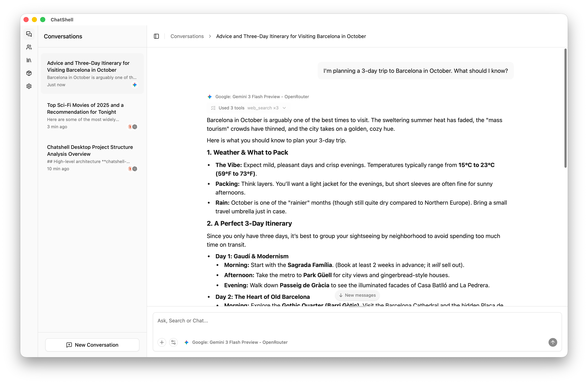Expand the web_search x3 tool details

pyautogui.click(x=263, y=108)
